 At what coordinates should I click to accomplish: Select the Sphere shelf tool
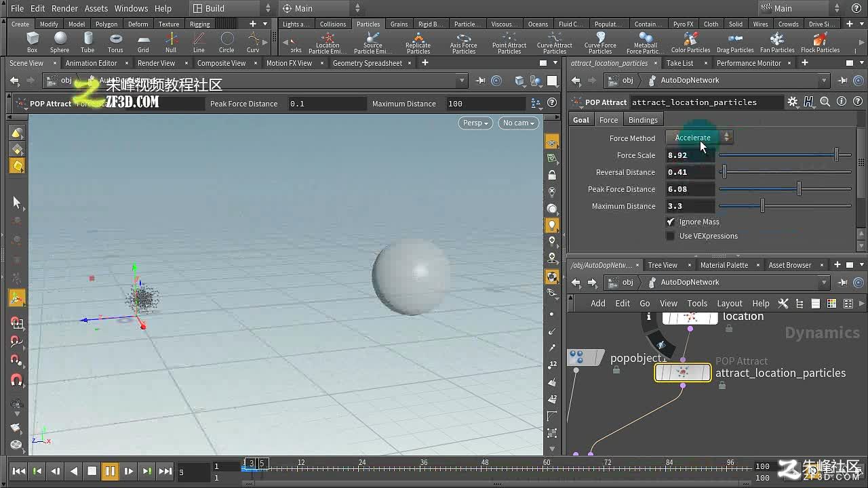point(60,42)
